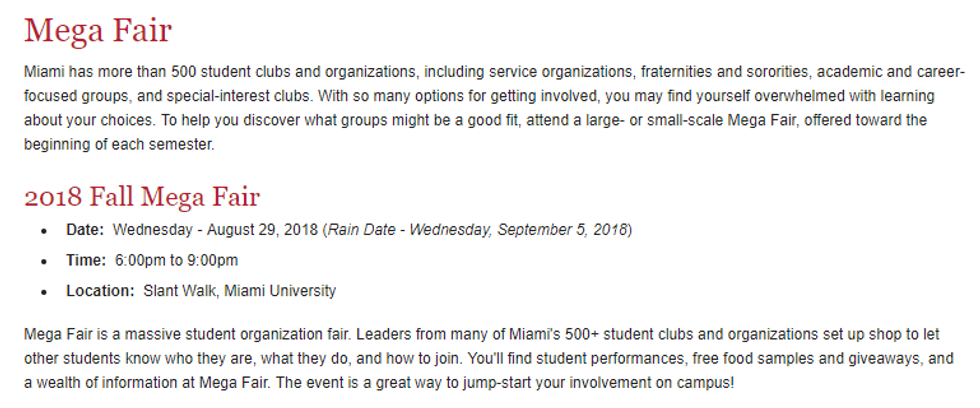980x408 pixels.
Task: Click the bold Location label
Action: [100, 291]
